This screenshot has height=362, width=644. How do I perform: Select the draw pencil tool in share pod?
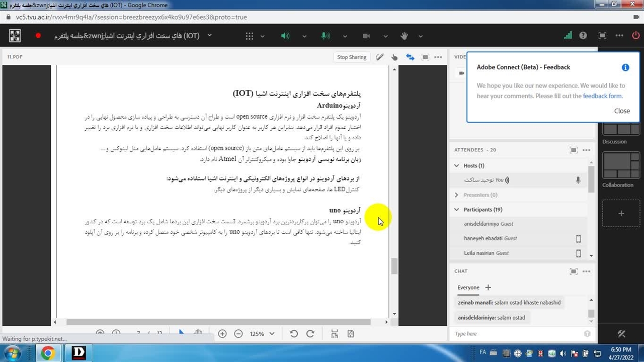[x=380, y=57]
